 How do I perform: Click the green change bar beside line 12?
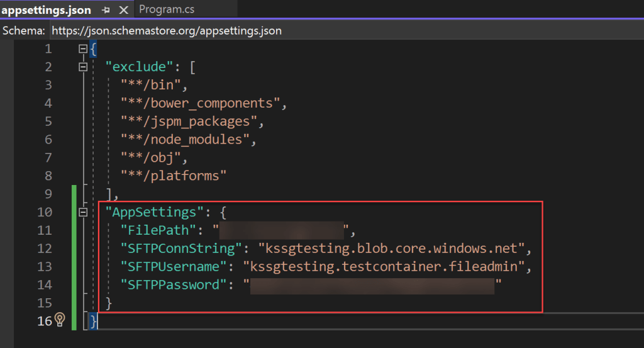[74, 249]
